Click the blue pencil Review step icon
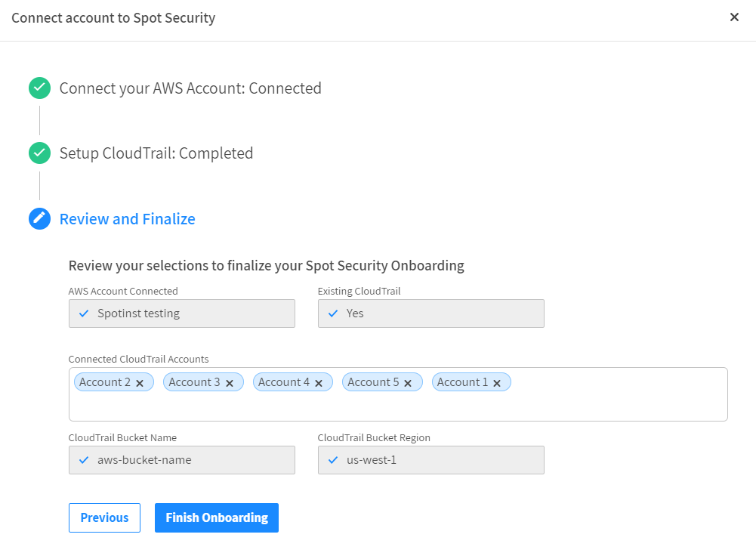The width and height of the screenshot is (756, 559). (39, 219)
